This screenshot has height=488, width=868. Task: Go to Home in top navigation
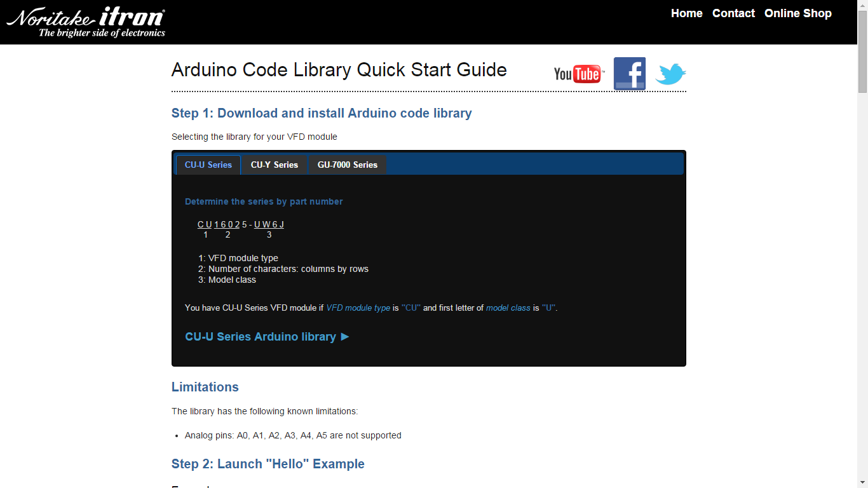687,13
